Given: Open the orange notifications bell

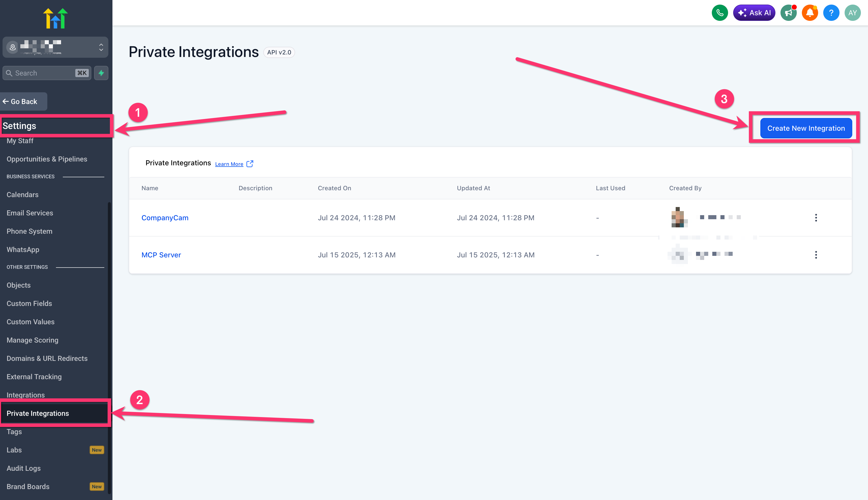Looking at the screenshot, I should pyautogui.click(x=809, y=13).
